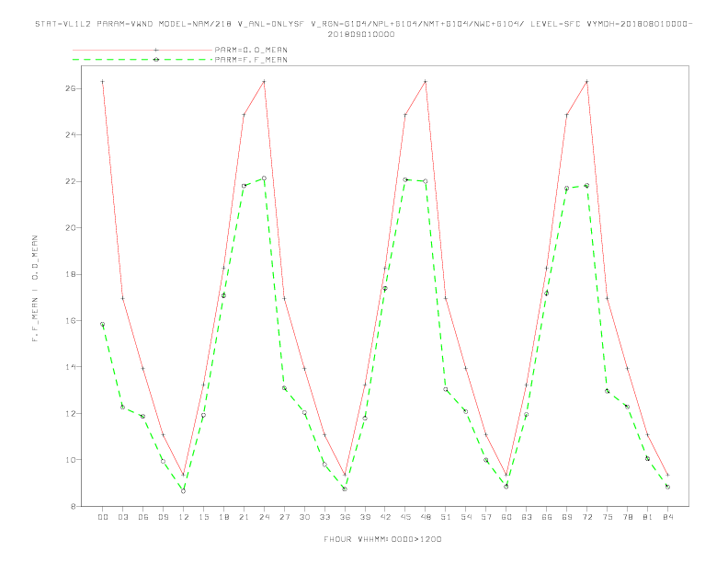728x563 pixels.
Task: Click x-axis tick label 57
Action: (486, 517)
